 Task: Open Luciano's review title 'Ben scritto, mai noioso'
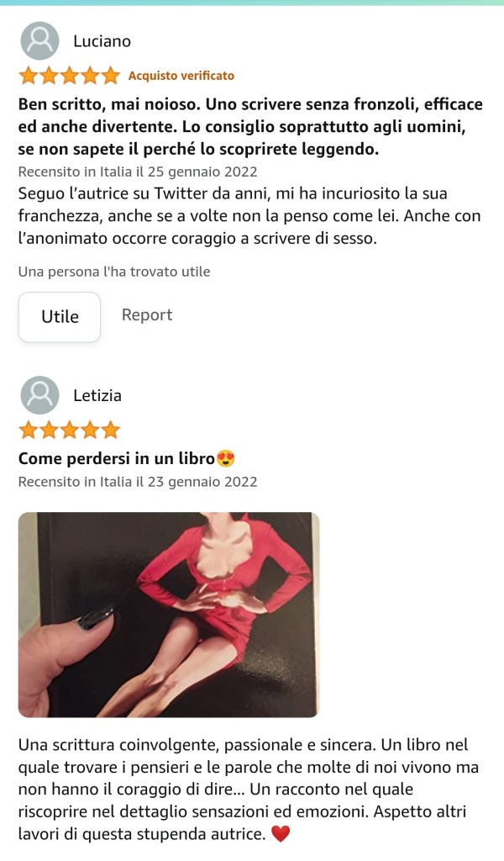(250, 126)
